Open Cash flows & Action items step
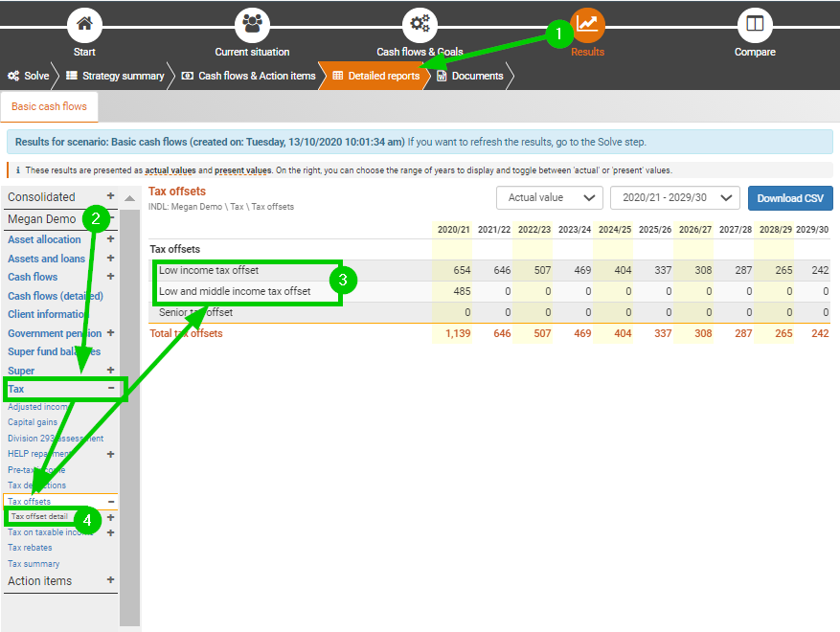840x632 pixels. (248, 76)
